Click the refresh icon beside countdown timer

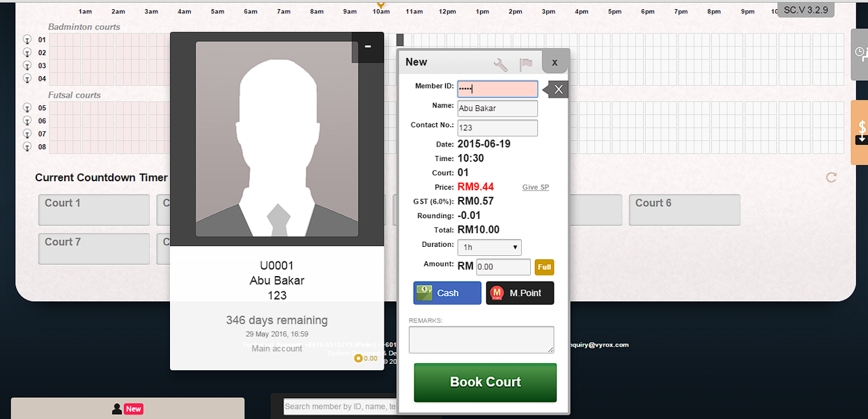[x=831, y=178]
